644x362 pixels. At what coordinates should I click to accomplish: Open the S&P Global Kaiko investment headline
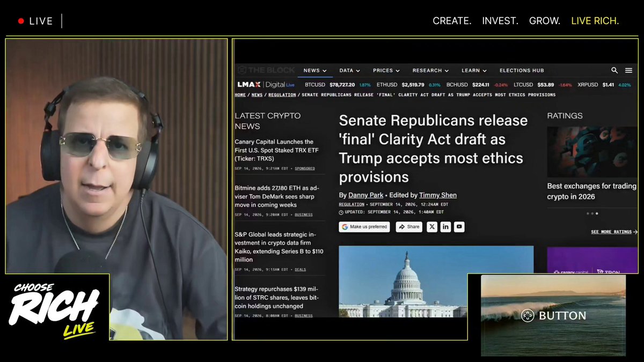pyautogui.click(x=279, y=247)
